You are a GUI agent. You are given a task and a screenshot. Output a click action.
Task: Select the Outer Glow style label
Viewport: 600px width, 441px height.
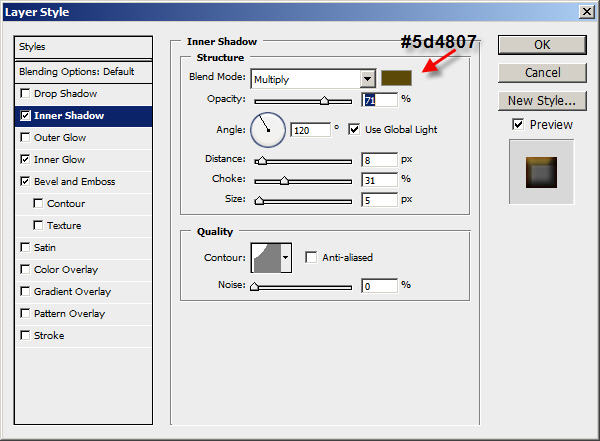pos(60,137)
